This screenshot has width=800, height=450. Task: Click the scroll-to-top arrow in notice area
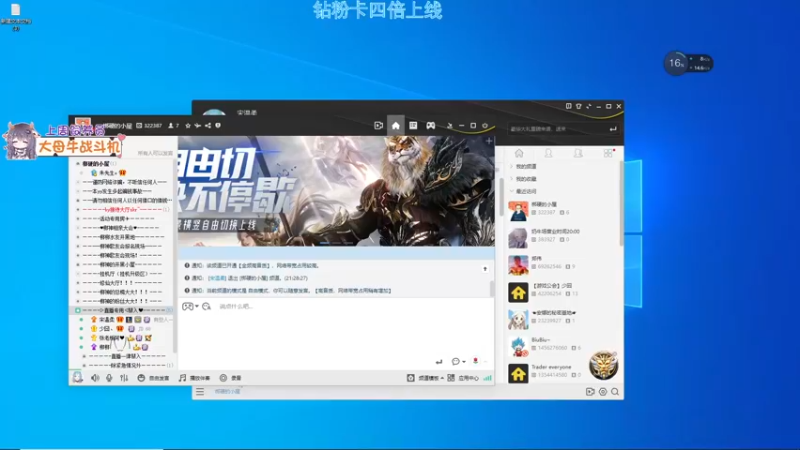[x=485, y=269]
